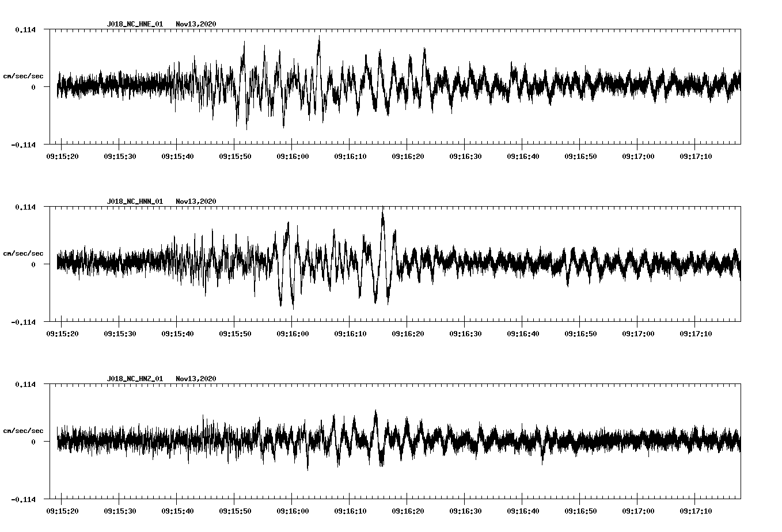This screenshot has width=782, height=532.
Task: Click the Nov13,2020 date label on middle trace
Action: point(196,202)
